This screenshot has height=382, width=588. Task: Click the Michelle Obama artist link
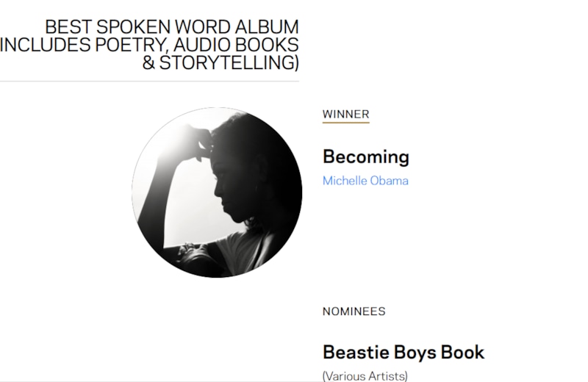[365, 181]
